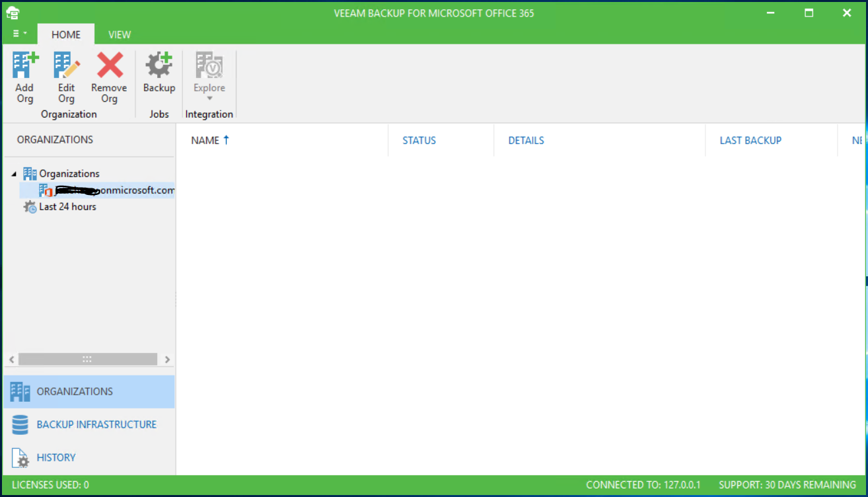Minimize the Veeam window
This screenshot has width=868, height=497.
point(771,13)
